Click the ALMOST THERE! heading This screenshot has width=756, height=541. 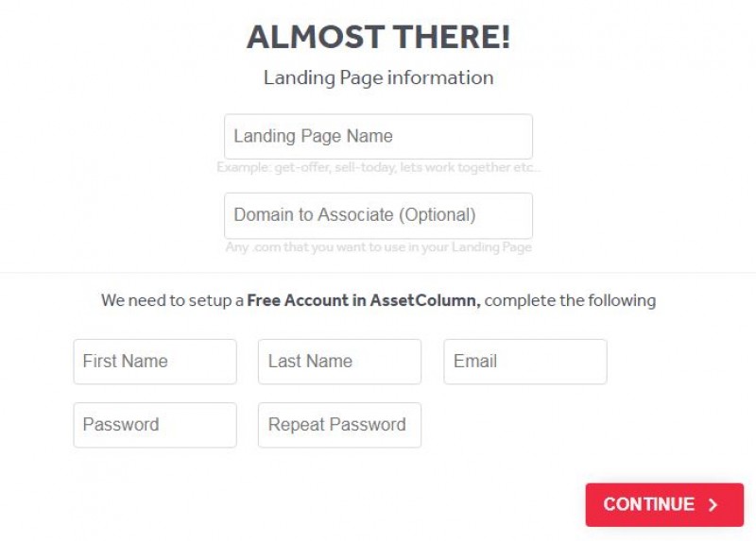coord(379,37)
